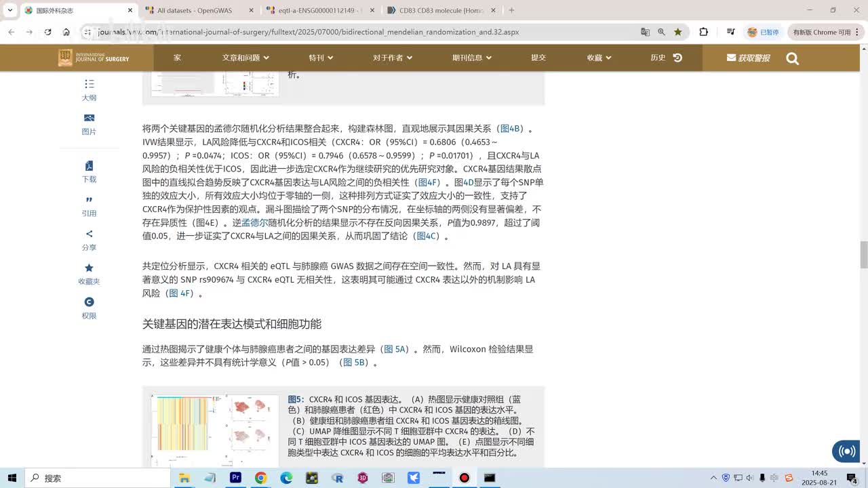The height and width of the screenshot is (488, 868).
Task: Click the 分享 share icon
Action: 89,240
